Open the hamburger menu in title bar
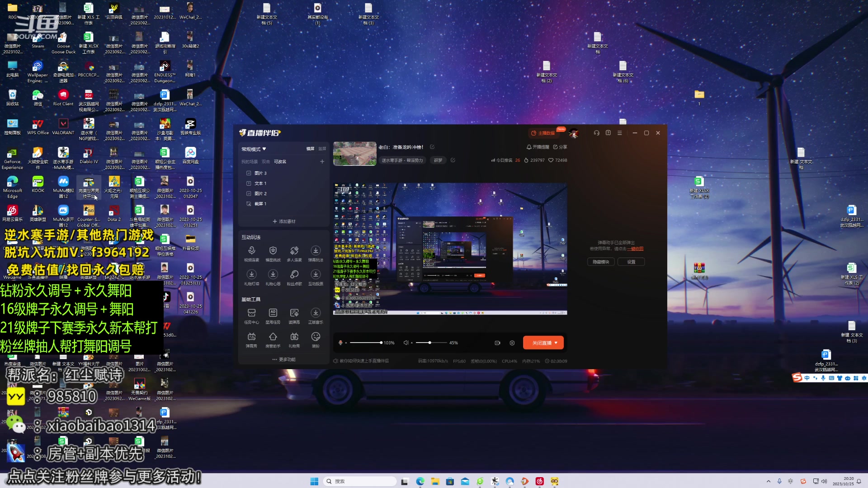This screenshot has width=868, height=488. pyautogui.click(x=619, y=133)
